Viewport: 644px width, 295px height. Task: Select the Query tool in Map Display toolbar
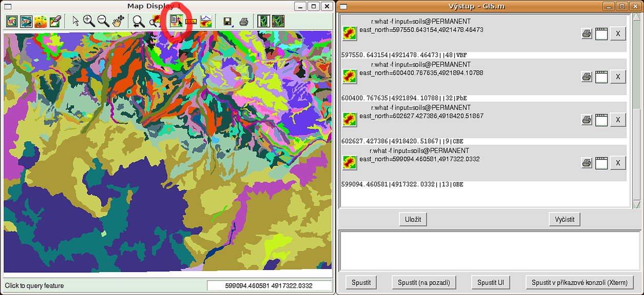(x=177, y=22)
